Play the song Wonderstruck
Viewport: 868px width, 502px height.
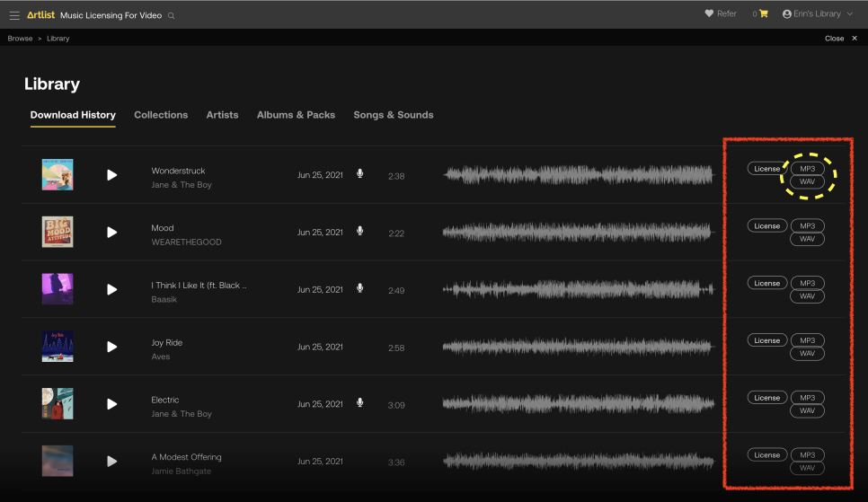click(111, 175)
